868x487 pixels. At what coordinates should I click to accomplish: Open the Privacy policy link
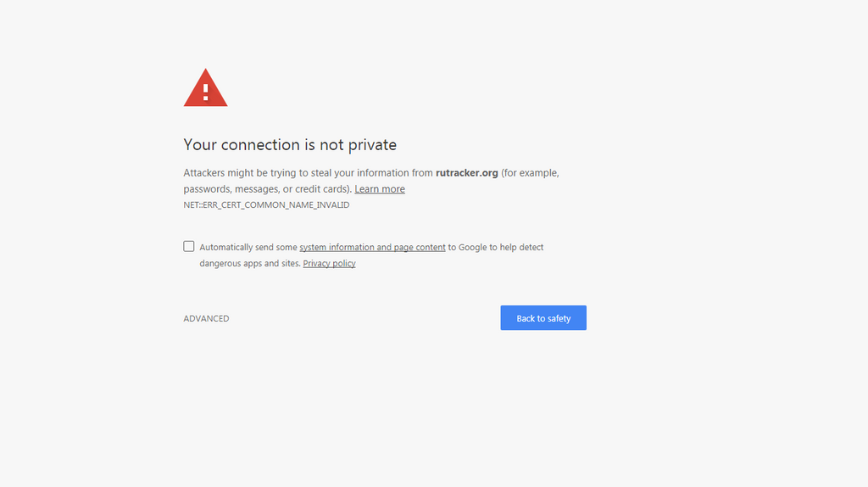pos(330,263)
